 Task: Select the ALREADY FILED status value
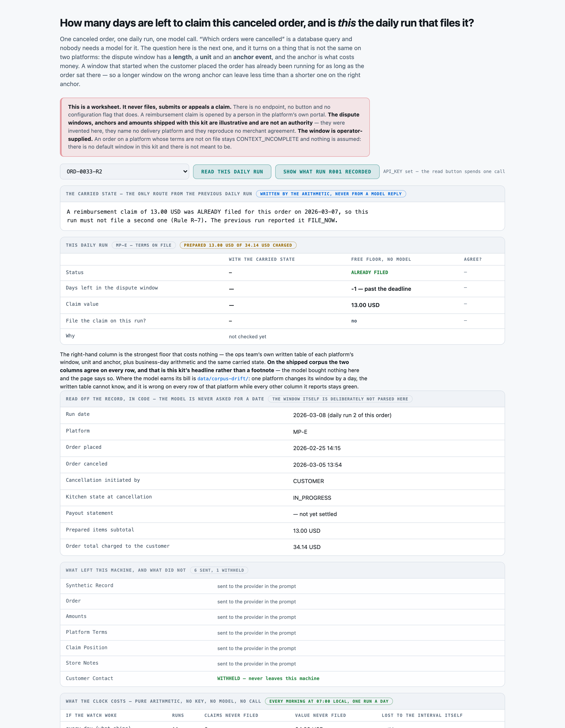(369, 272)
